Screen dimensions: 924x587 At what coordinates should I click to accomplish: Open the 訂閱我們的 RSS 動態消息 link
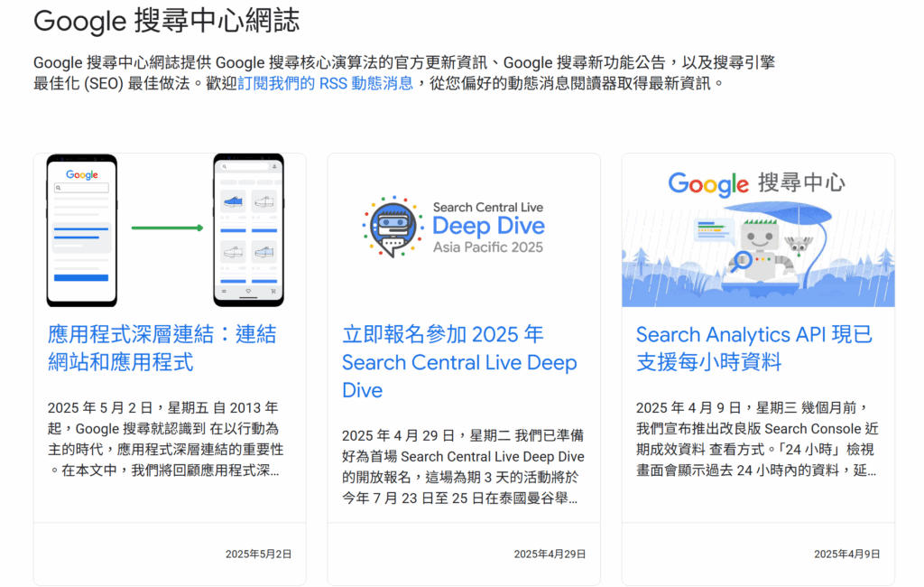point(325,83)
